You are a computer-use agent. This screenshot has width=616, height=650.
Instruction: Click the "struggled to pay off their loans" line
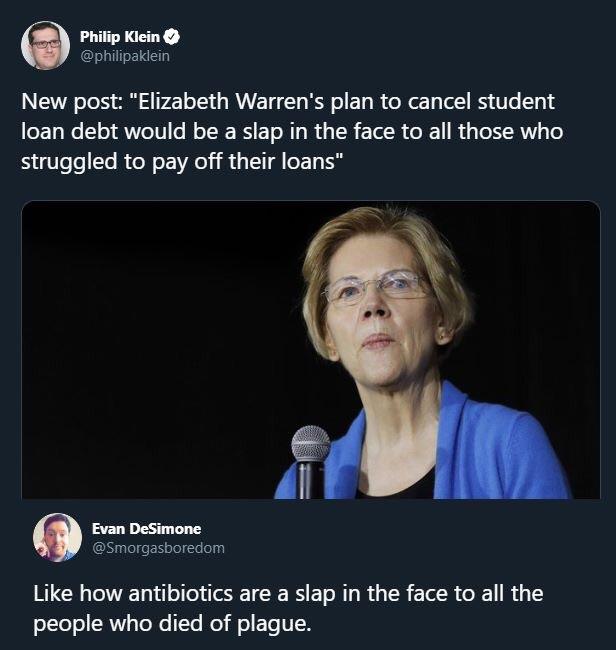click(182, 161)
